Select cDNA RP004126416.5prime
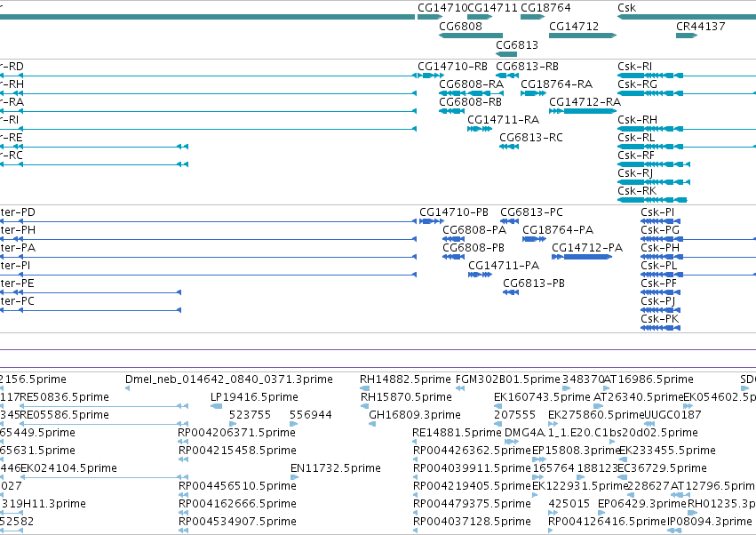The image size is (756, 535). coord(607,522)
